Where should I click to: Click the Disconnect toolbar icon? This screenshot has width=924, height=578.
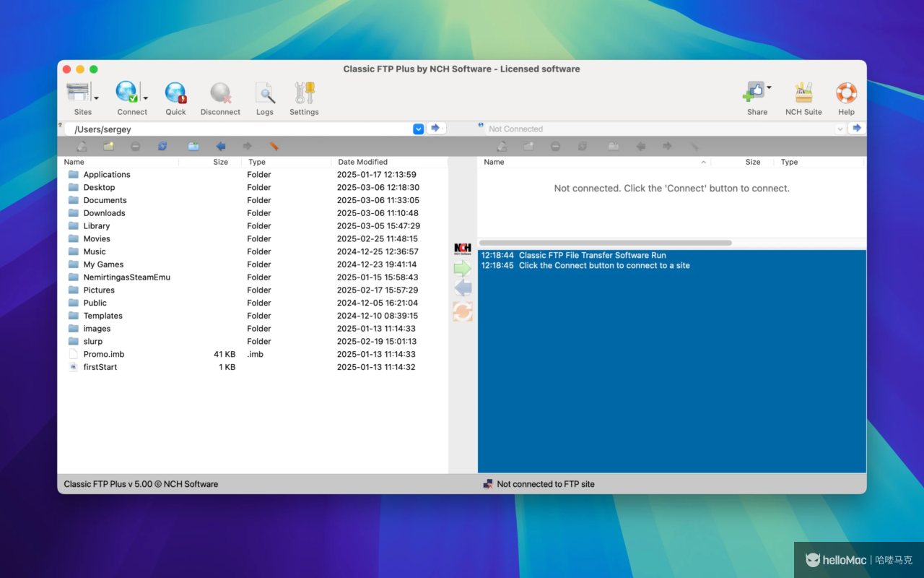pos(220,92)
